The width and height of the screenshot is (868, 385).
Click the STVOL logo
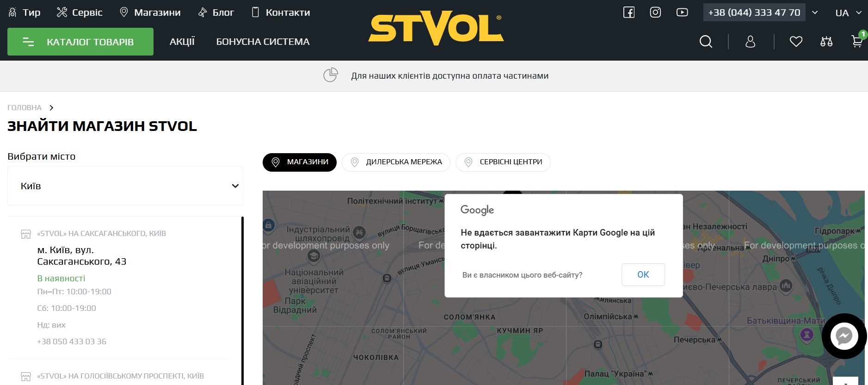click(436, 29)
